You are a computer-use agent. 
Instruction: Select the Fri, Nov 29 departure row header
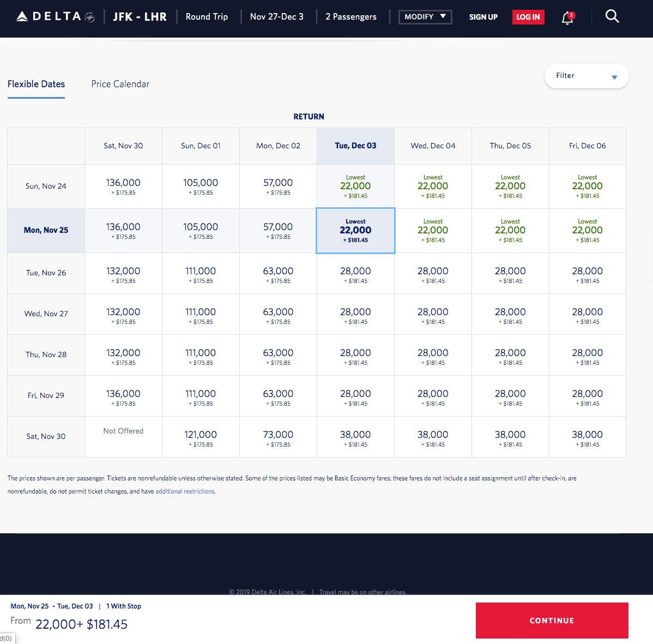tap(46, 395)
